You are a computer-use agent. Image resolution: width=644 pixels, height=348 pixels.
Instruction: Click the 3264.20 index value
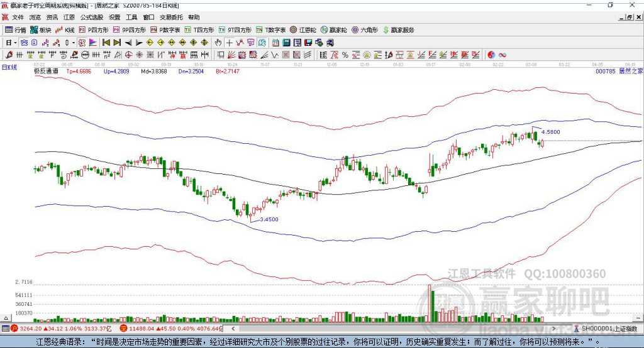[x=31, y=329]
